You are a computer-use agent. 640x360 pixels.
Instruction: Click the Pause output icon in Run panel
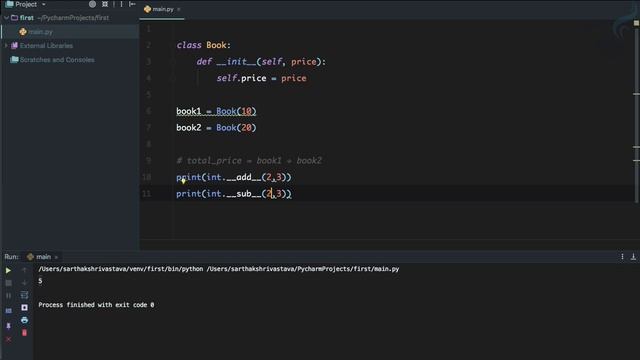tap(8, 295)
